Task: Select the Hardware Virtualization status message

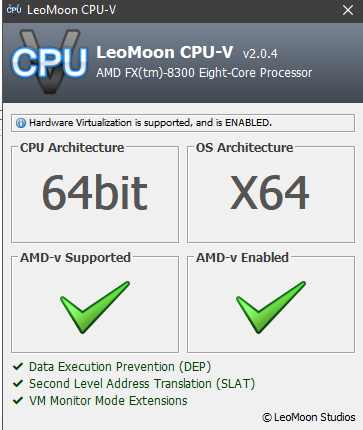Action: point(150,123)
